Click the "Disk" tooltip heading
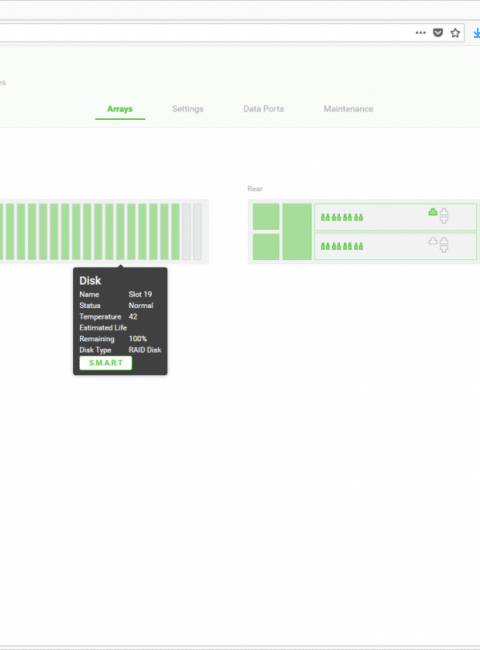480x650 pixels. tap(90, 281)
